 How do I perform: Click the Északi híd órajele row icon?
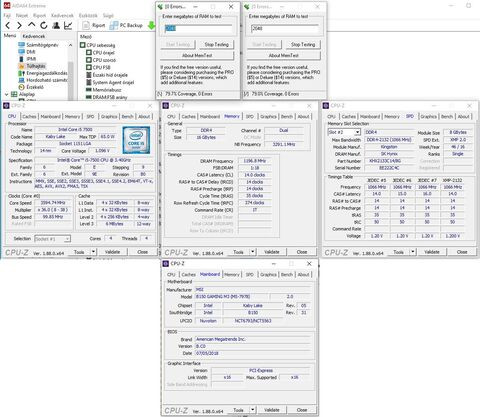(x=89, y=75)
